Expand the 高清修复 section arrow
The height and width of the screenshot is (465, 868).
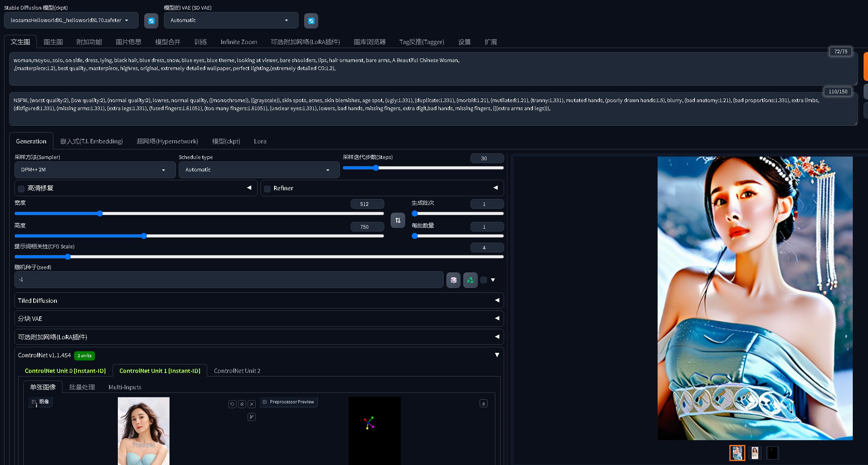[x=249, y=188]
